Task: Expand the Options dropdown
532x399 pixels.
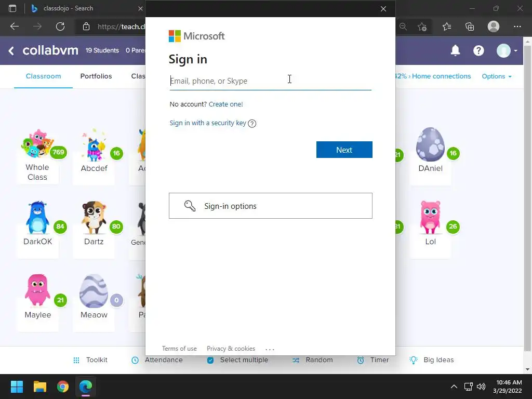Action: tap(497, 76)
